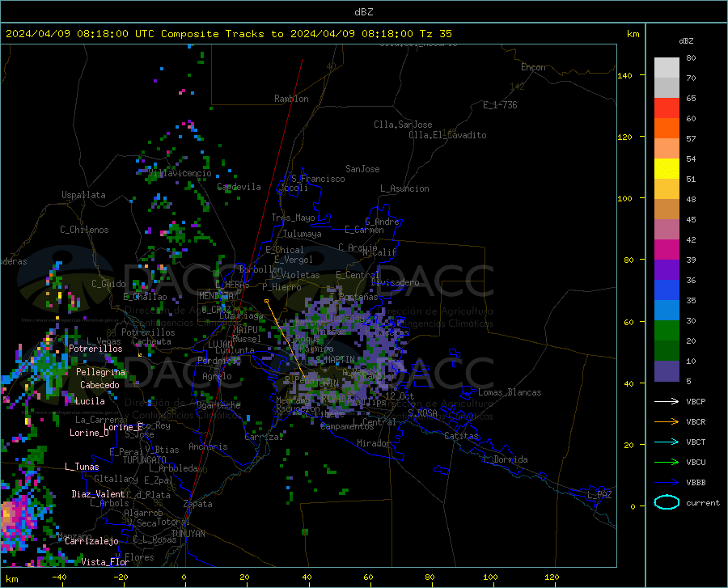Image resolution: width=728 pixels, height=588 pixels.
Task: Click the orange storm track start marker
Action: [266, 301]
